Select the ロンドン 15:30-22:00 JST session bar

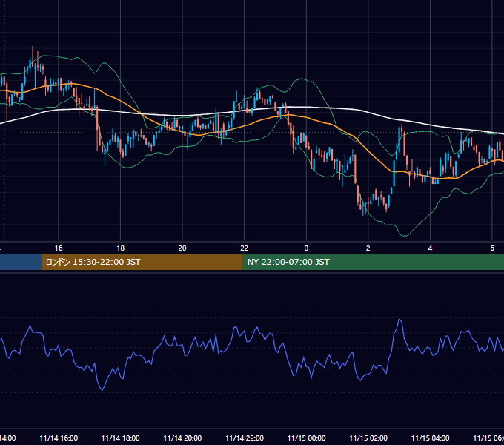142,262
